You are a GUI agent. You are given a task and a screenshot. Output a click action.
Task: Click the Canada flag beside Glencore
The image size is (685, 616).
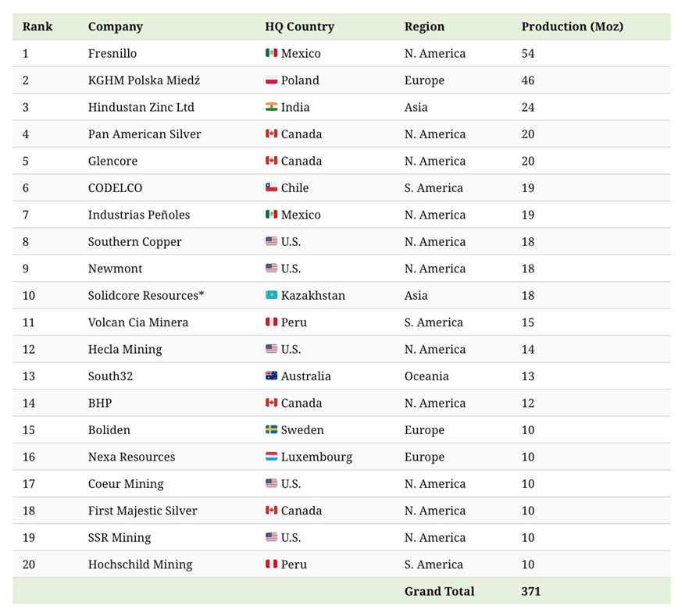click(271, 161)
